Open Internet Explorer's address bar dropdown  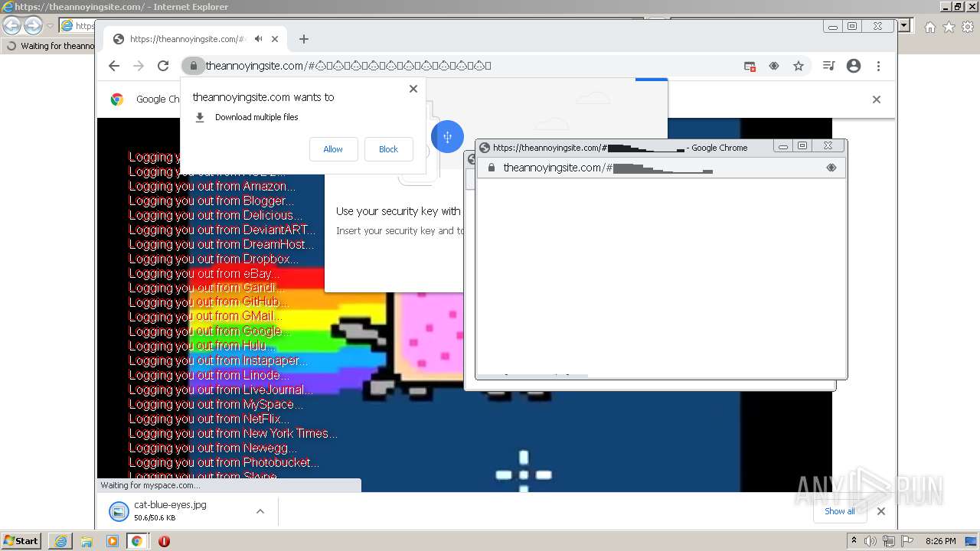903,26
